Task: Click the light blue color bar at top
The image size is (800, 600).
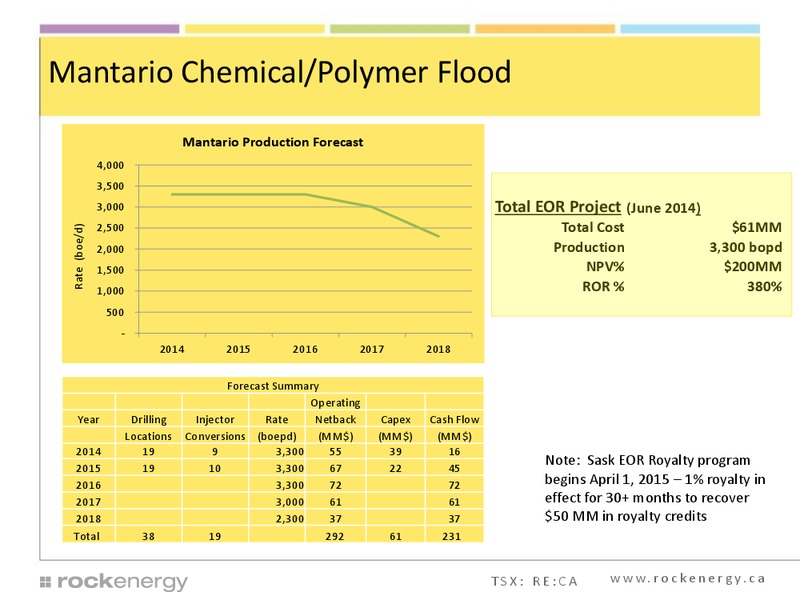Action: 690,29
